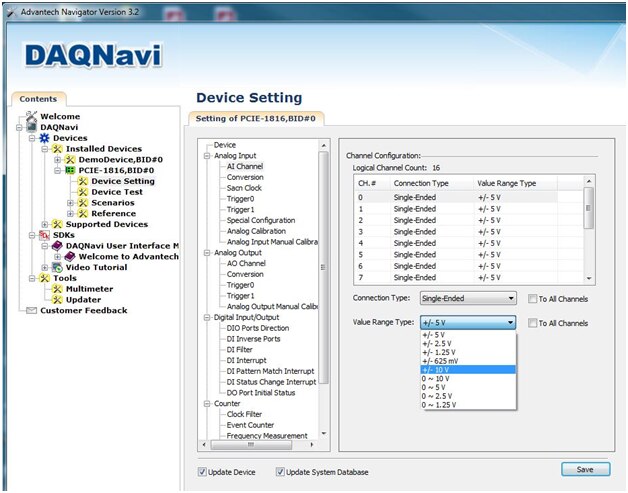Choose 0 ~ 10 V from range list
628x493 pixels.
click(x=468, y=378)
